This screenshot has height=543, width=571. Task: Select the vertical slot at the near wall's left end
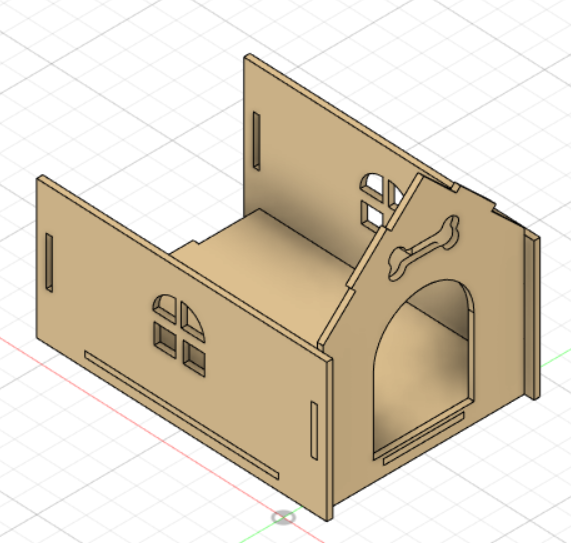49,262
